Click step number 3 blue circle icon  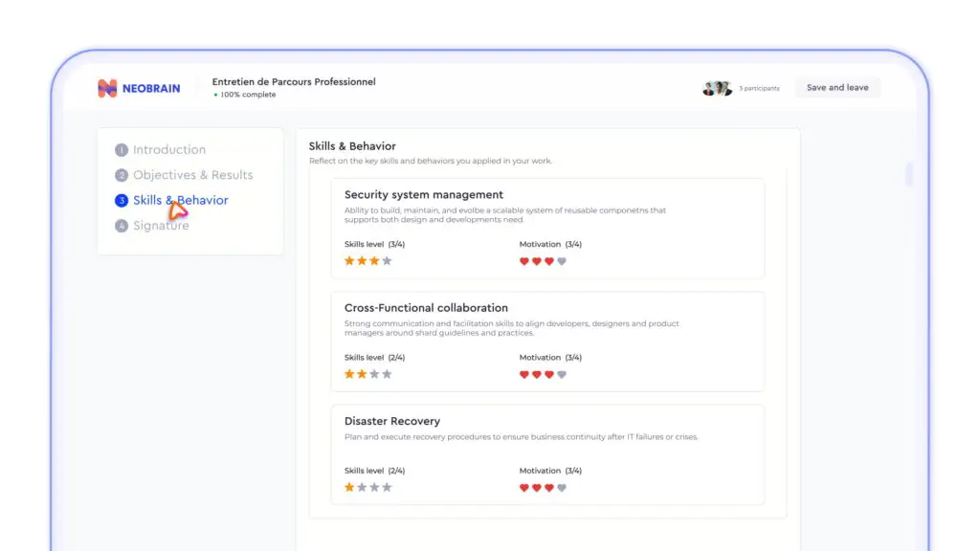[122, 201]
